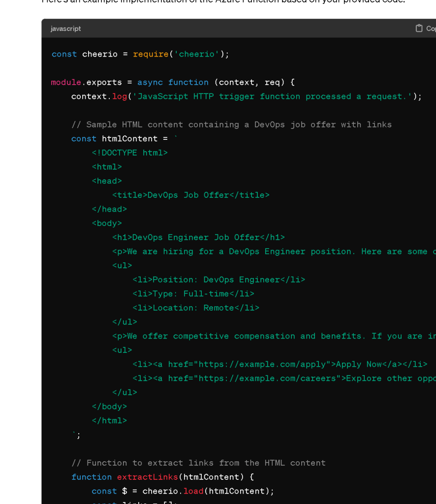Click the 'We are hiring' paragraph line

click(x=274, y=252)
